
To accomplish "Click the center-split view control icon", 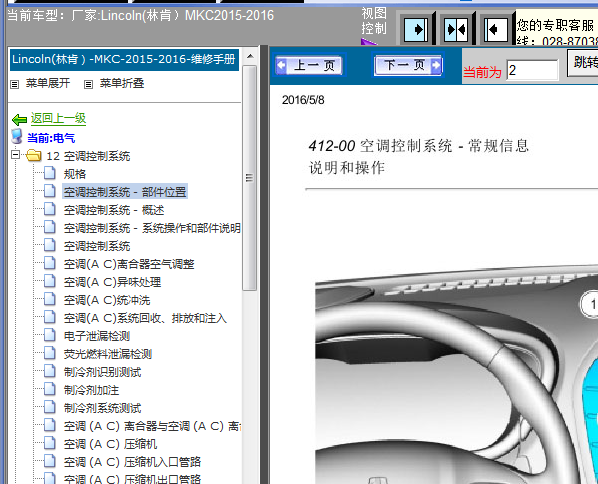I will pos(456,30).
